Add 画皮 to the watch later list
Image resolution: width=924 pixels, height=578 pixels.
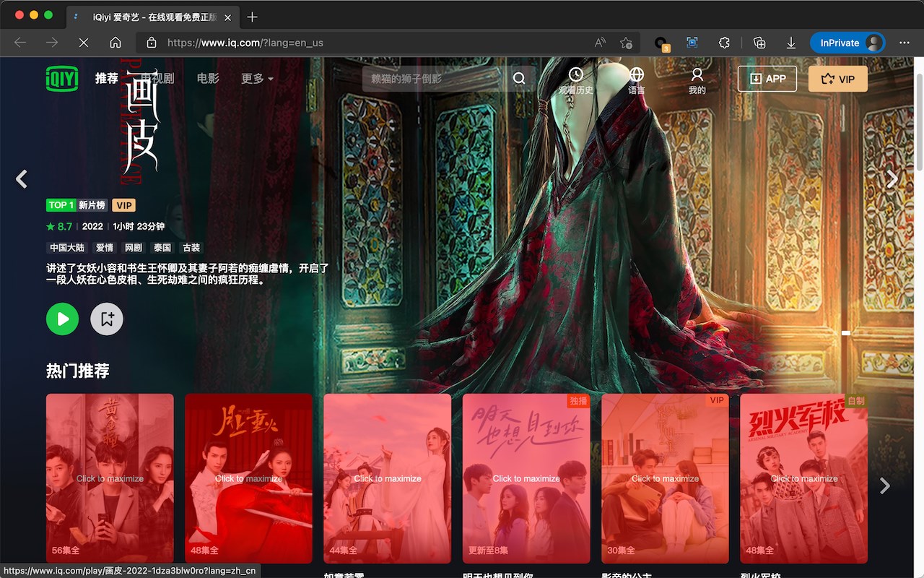(107, 319)
